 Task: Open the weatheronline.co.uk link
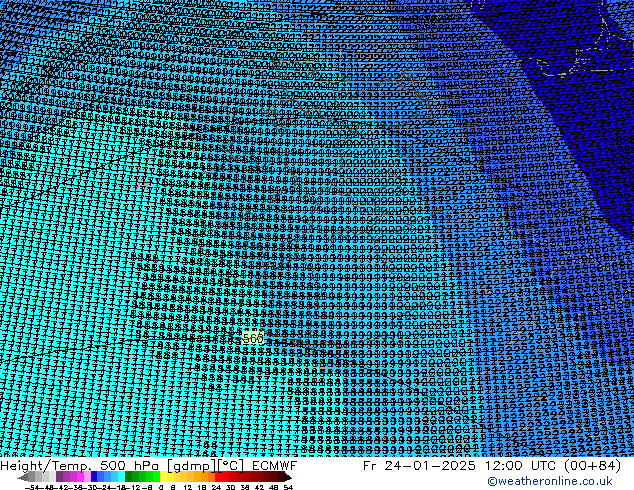pos(550,481)
